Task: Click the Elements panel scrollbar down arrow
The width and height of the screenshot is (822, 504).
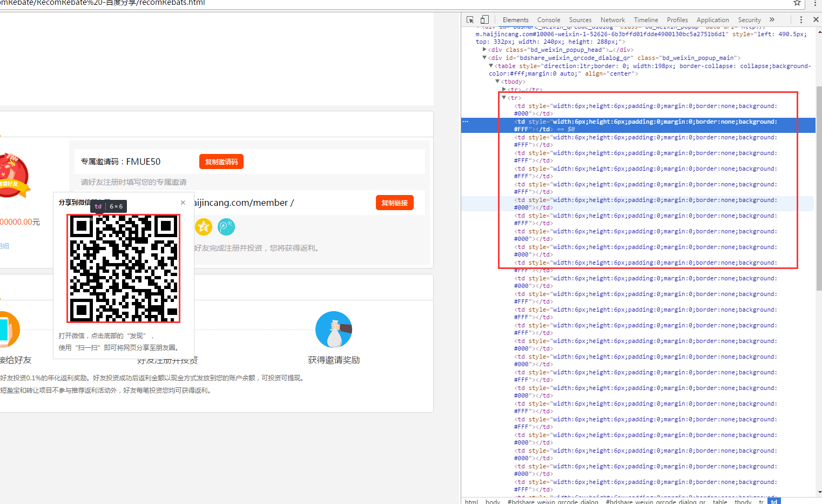Action: 819,492
